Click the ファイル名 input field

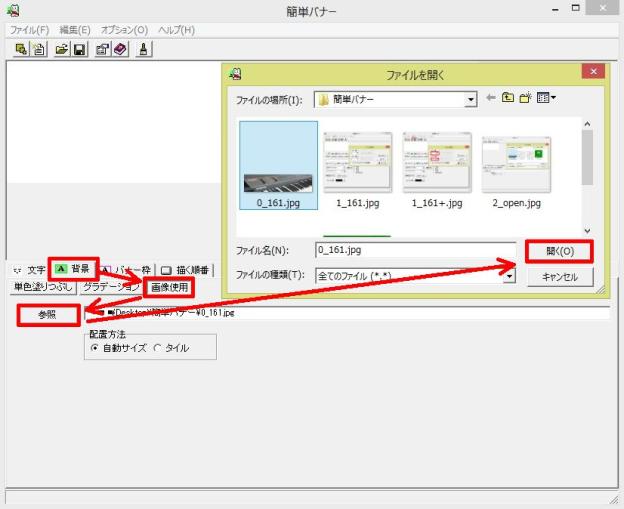(x=416, y=250)
